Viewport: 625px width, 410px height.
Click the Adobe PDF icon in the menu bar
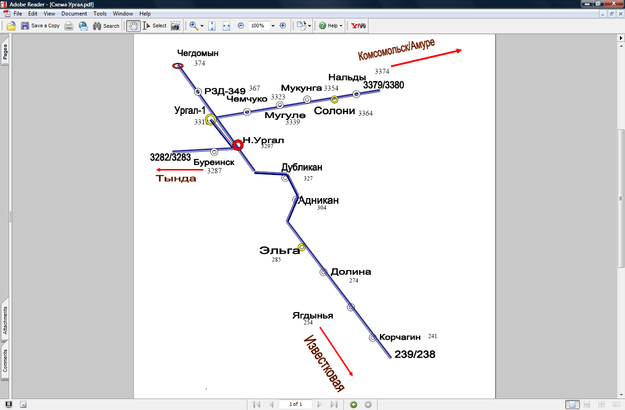coord(6,14)
